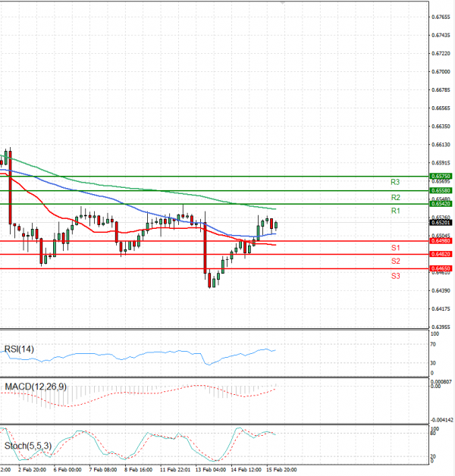
Task: Click the 0.66130 price axis value
Action: pyautogui.click(x=441, y=145)
